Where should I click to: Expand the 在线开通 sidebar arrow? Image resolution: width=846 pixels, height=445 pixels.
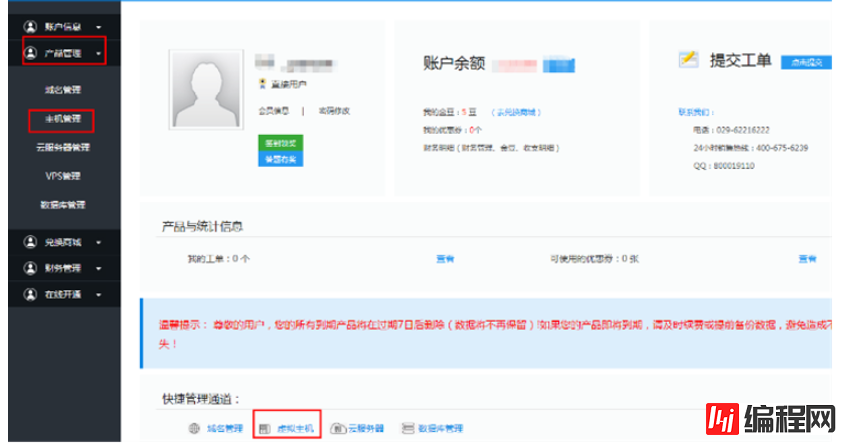point(98,296)
